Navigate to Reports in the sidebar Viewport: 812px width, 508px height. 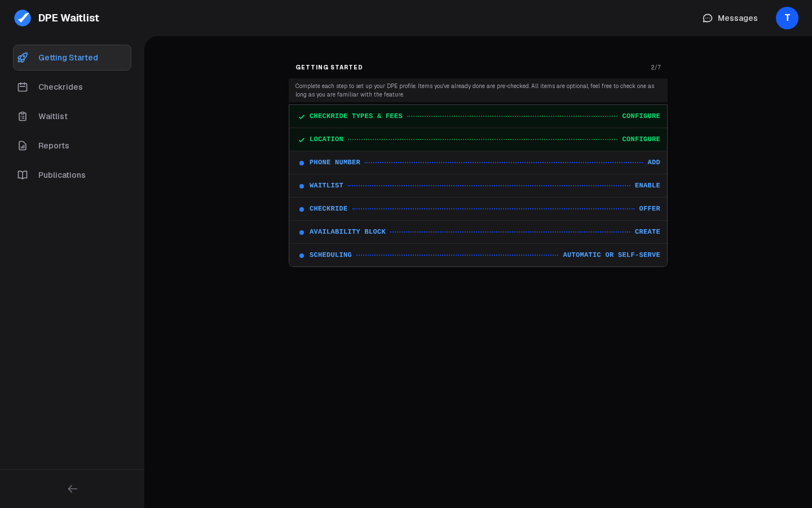tap(72, 146)
